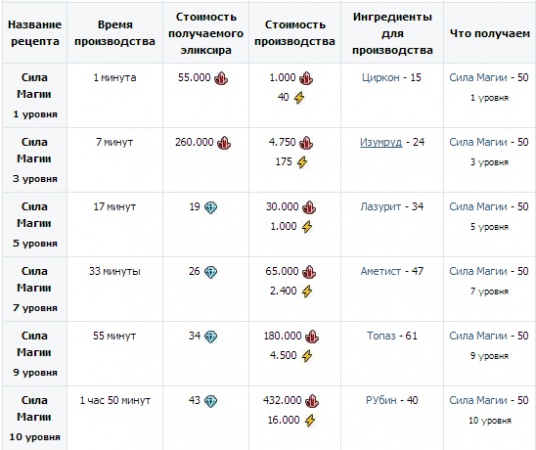Open Сила Магии link for 1 уровня

478,78
